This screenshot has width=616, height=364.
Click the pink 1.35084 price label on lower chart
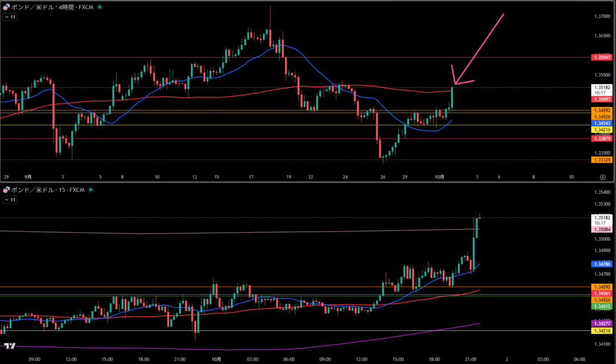[x=602, y=230]
